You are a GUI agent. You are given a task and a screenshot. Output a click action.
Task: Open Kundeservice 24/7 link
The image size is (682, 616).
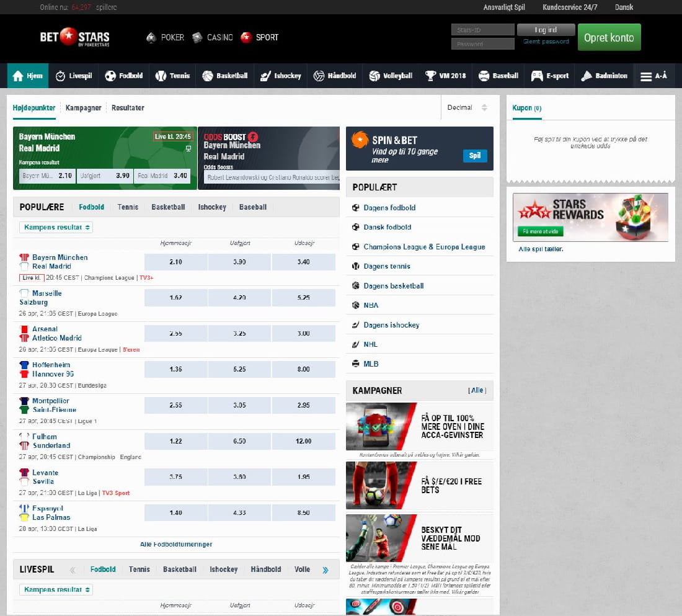coord(570,7)
